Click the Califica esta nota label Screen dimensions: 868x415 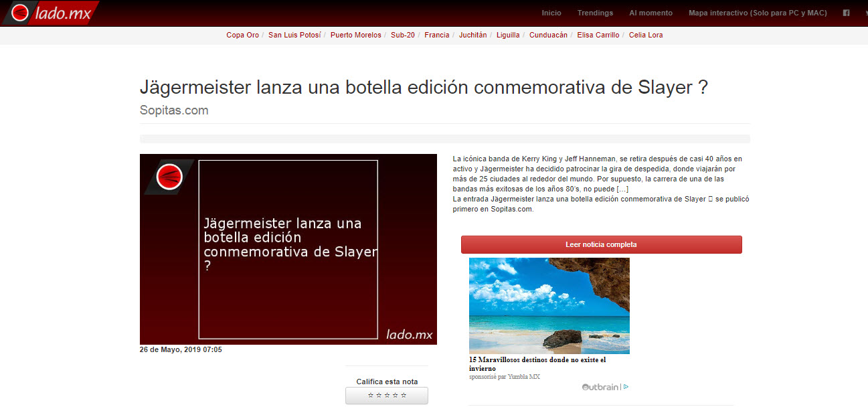pyautogui.click(x=387, y=382)
